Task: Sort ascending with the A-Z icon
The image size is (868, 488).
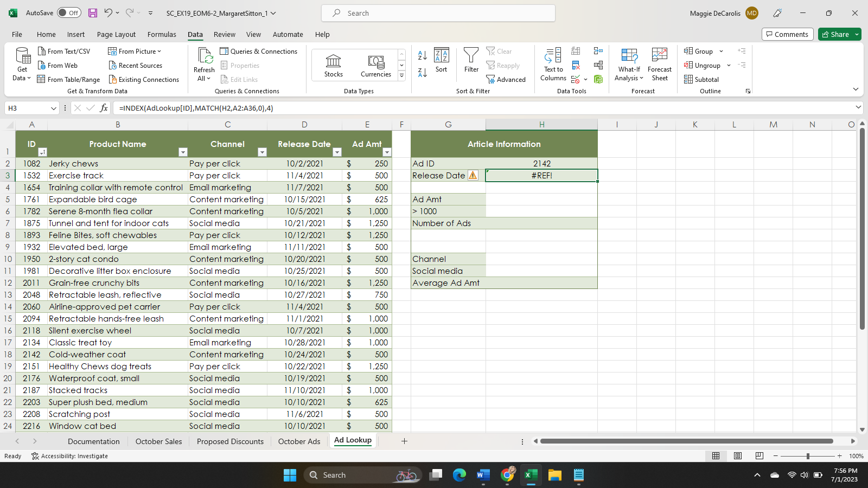Action: (423, 55)
